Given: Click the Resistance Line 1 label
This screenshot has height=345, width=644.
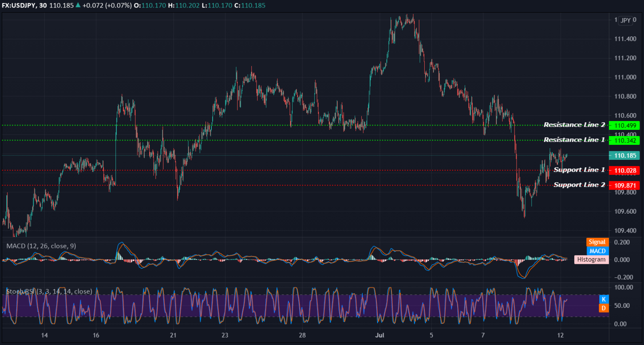Looking at the screenshot, I should click(574, 140).
